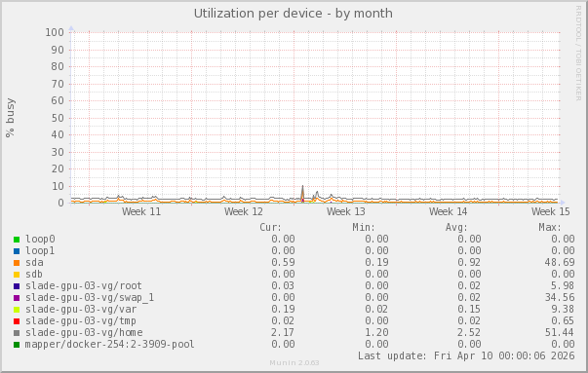The height and width of the screenshot is (373, 588).
Task: Click swap_1 max value 34.56
Action: pyautogui.click(x=560, y=297)
